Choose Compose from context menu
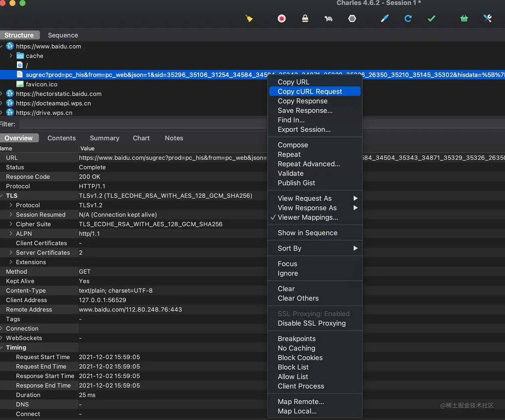505x420 pixels. [x=315, y=145]
